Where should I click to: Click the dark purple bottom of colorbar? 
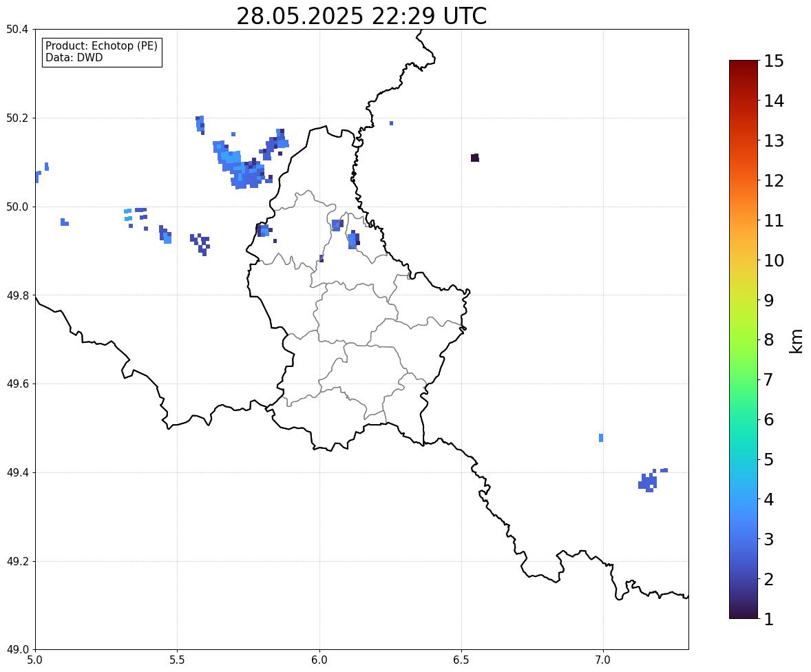click(x=744, y=613)
